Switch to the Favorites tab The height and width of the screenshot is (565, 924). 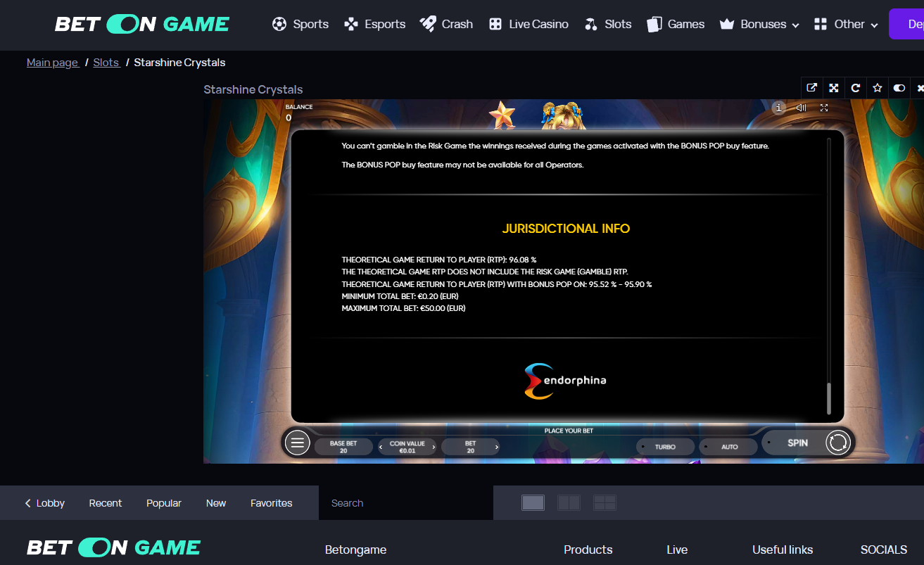[272, 503]
